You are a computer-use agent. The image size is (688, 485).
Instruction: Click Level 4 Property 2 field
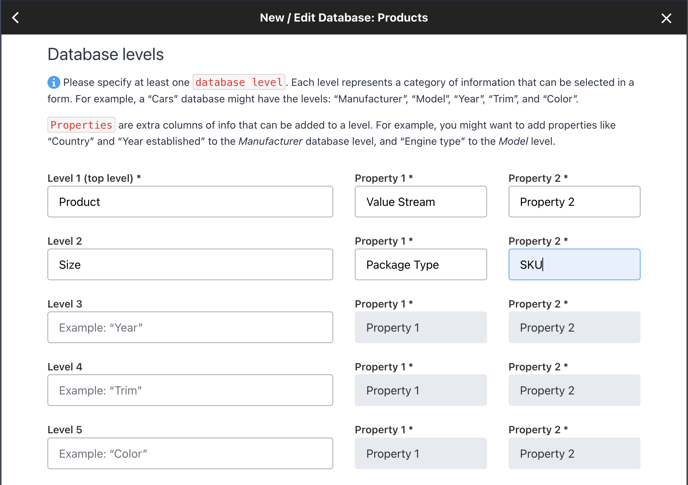pos(574,390)
